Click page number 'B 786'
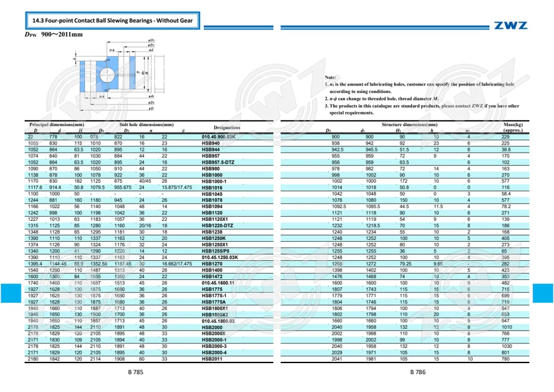554x392 pixels. (x=418, y=372)
